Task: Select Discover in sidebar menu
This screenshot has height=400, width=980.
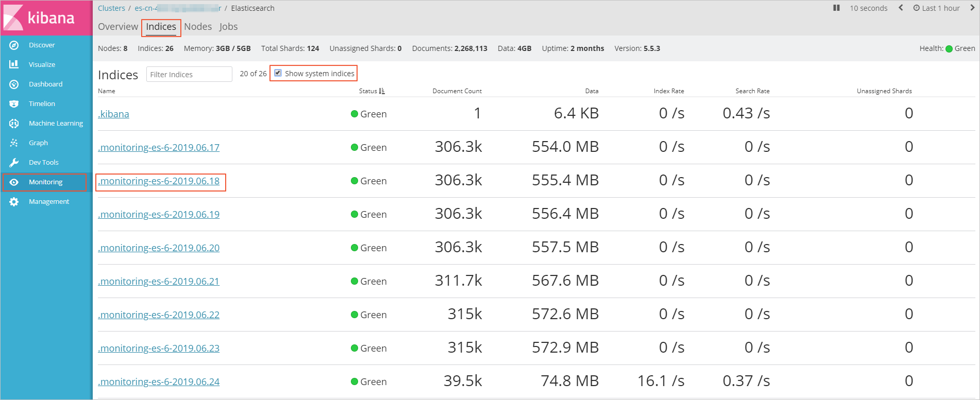Action: click(42, 45)
